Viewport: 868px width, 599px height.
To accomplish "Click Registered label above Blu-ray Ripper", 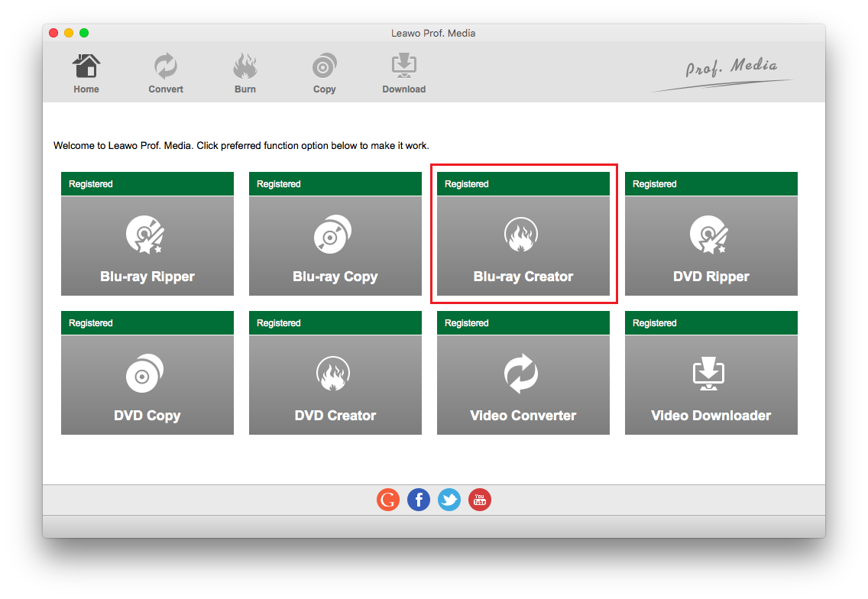I will click(91, 184).
